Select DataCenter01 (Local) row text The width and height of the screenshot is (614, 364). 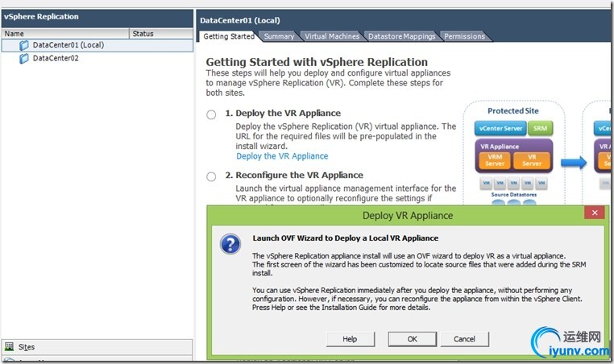tap(68, 45)
